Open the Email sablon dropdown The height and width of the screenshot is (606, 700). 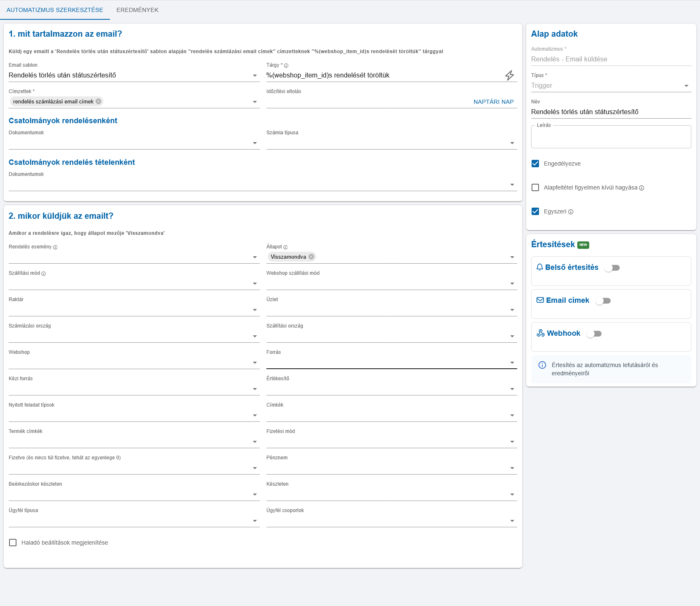pyautogui.click(x=134, y=75)
